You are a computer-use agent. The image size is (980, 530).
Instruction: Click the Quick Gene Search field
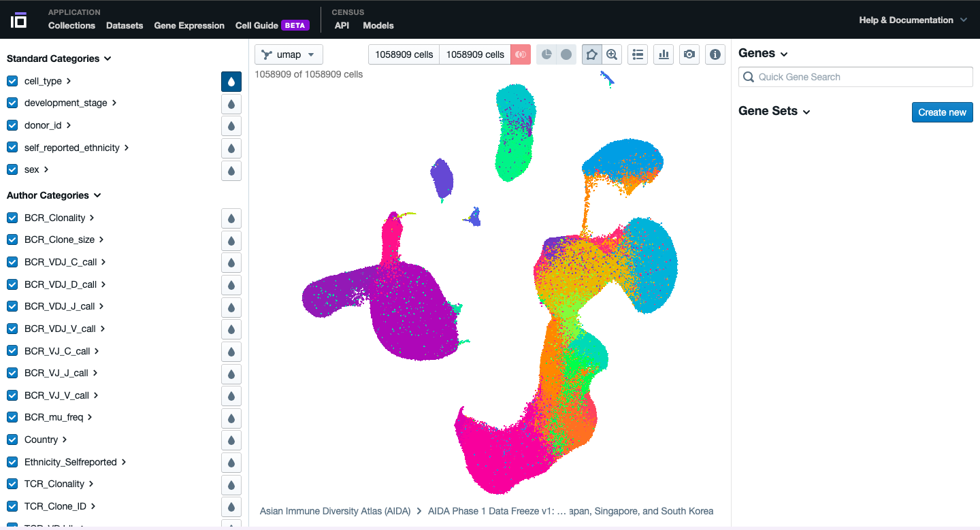855,77
